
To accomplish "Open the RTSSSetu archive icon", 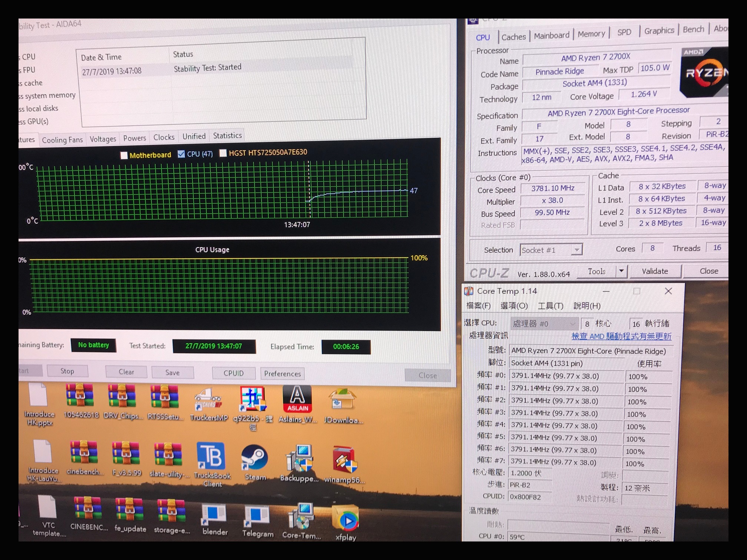I will (165, 402).
